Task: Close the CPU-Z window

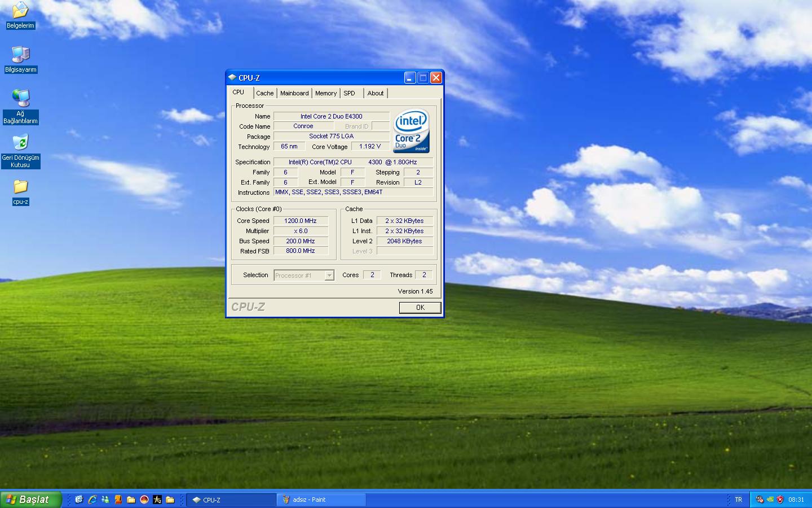Action: point(436,78)
